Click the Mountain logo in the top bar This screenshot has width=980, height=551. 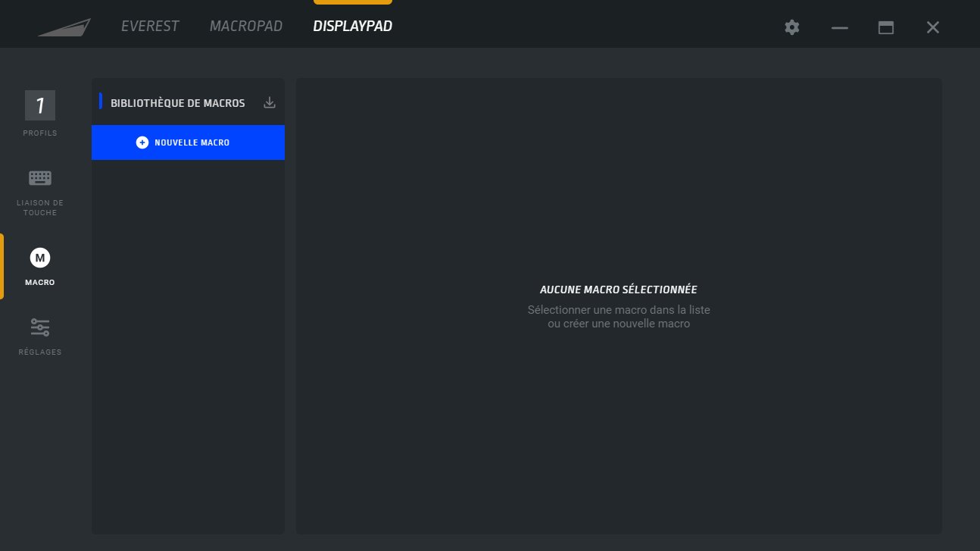point(64,27)
